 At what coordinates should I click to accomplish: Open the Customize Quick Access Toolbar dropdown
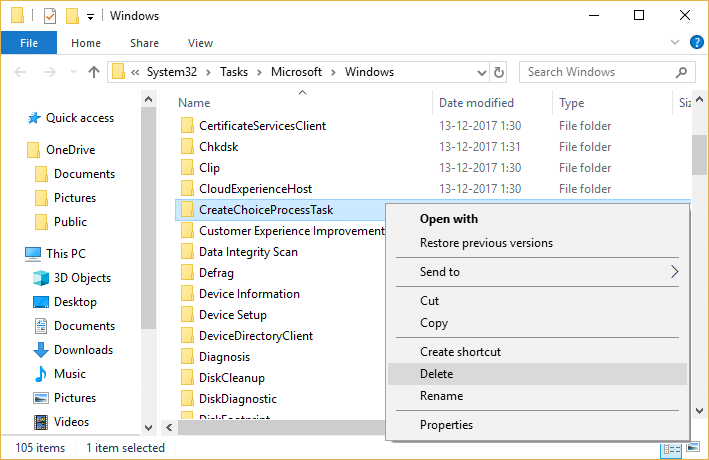91,17
